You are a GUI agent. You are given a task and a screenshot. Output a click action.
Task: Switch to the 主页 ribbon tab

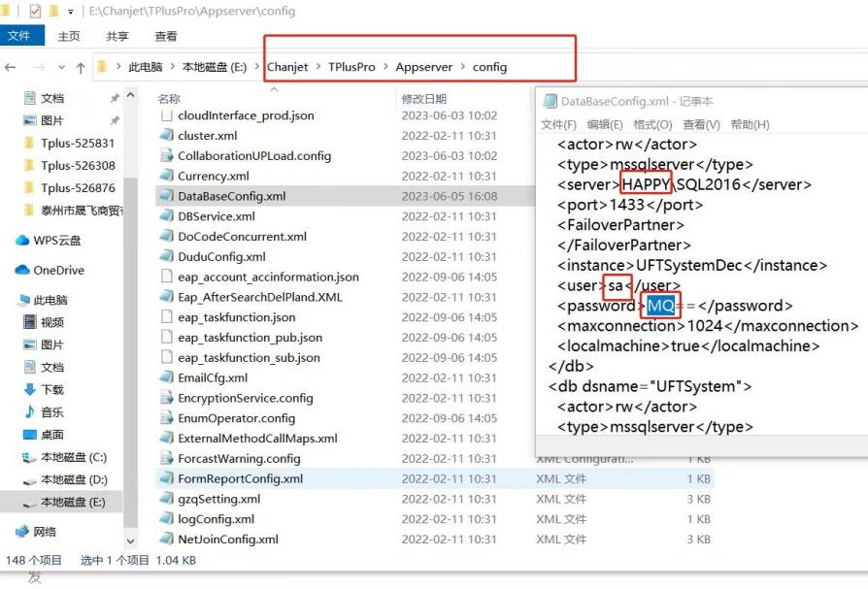[69, 36]
